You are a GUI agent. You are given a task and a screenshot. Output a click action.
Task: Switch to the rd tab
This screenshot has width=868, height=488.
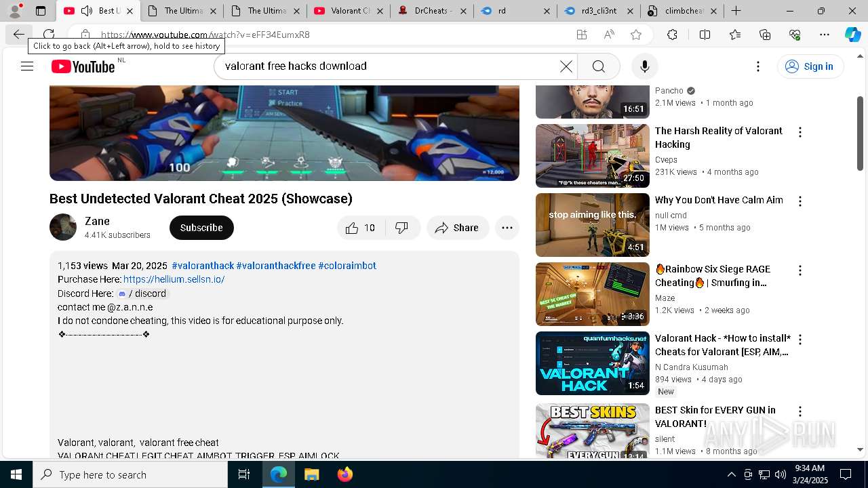coord(515,11)
